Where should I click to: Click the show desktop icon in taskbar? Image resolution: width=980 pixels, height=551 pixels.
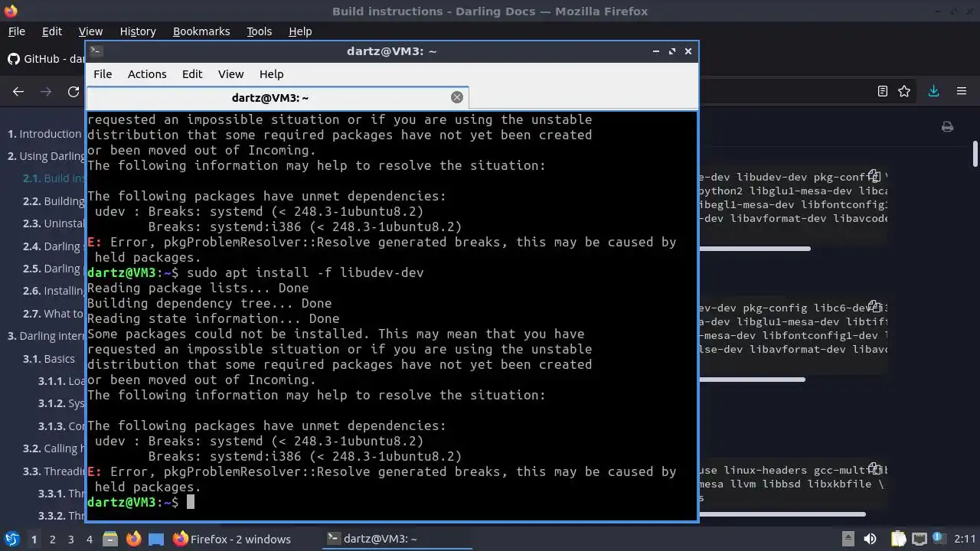pyautogui.click(x=156, y=539)
